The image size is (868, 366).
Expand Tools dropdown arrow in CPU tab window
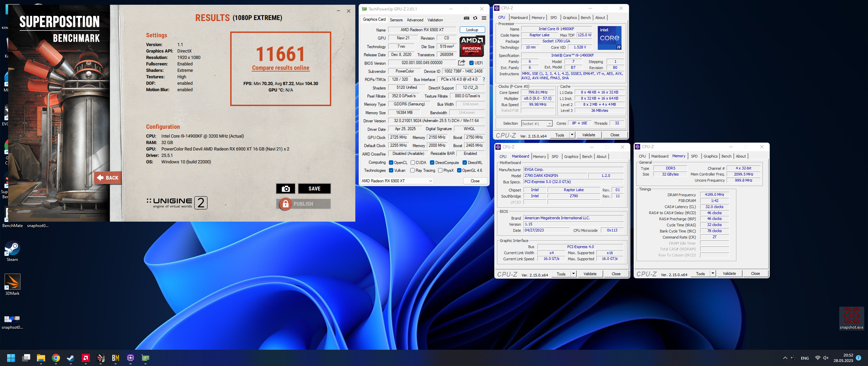click(x=572, y=135)
